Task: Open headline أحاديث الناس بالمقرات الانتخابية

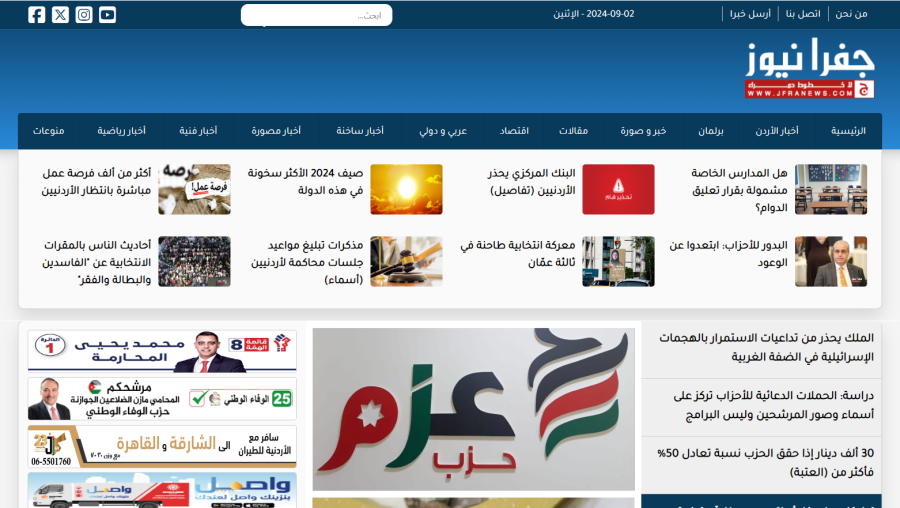Action: click(96, 262)
